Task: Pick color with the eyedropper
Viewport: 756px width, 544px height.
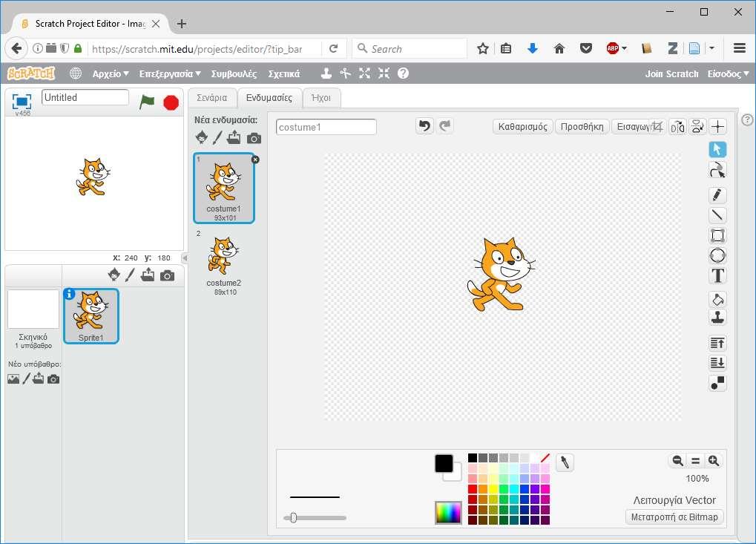Action: tap(565, 463)
